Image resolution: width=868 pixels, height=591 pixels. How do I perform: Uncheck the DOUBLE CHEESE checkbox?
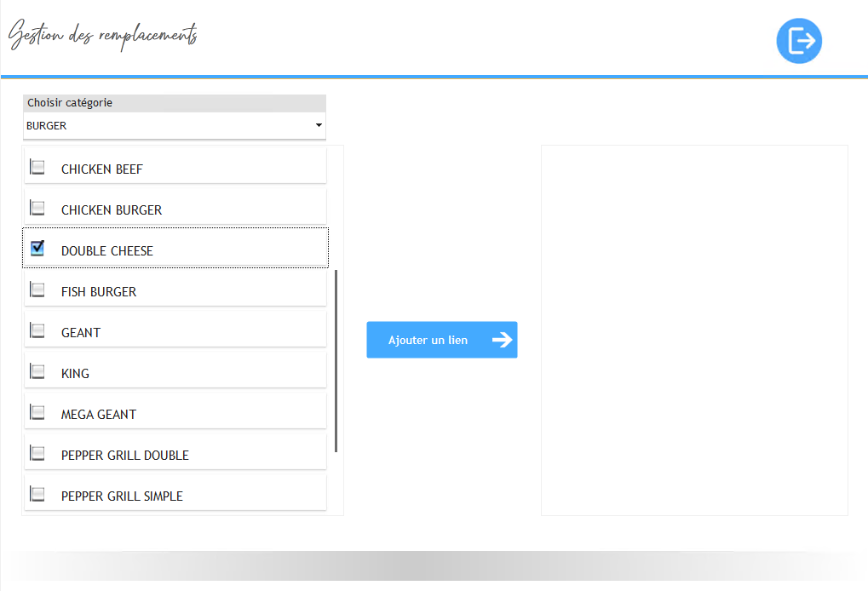coord(37,249)
